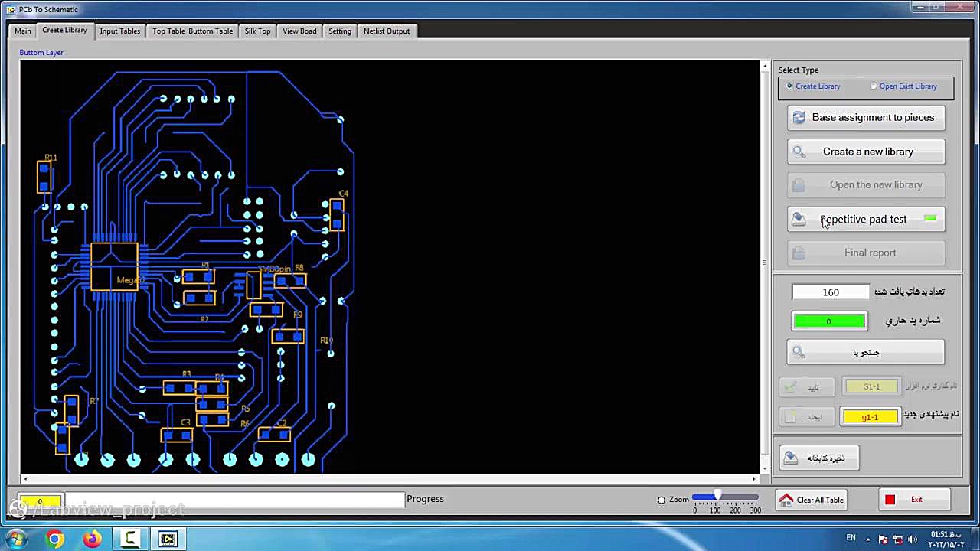The image size is (980, 551).
Task: Switch to the Input Tables tab
Action: click(x=119, y=31)
